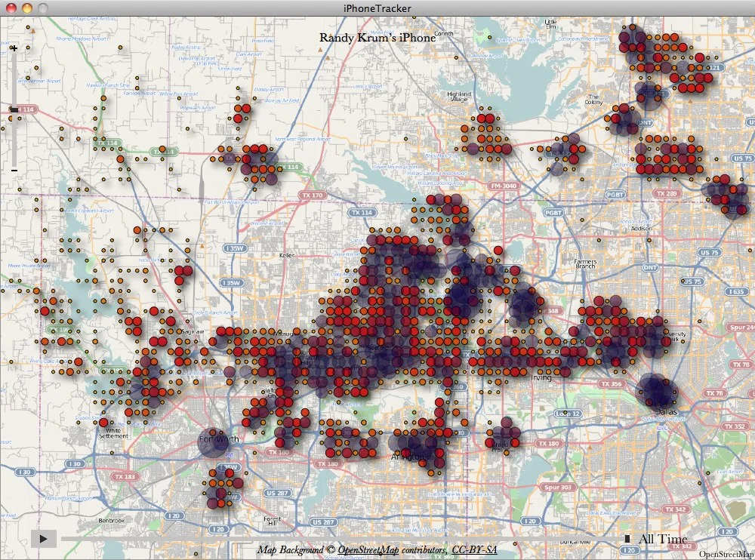Click the TX 183 highway shield
The image size is (755, 560).
pos(125,477)
